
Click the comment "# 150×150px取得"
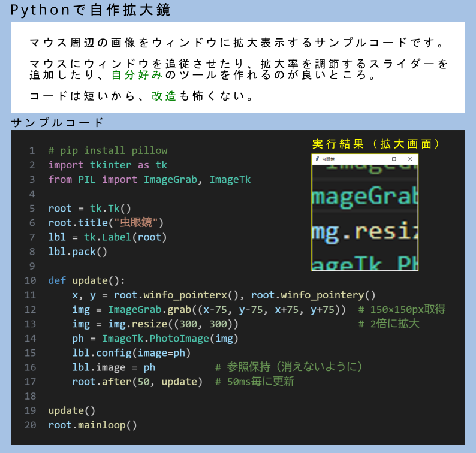tap(402, 309)
